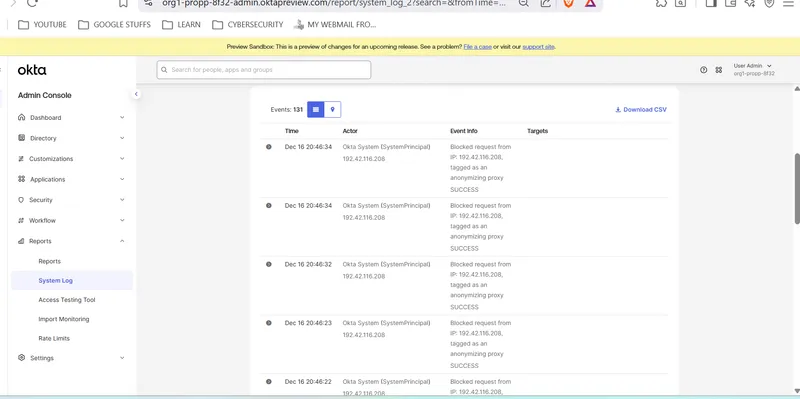Click the Dashboard home icon

click(x=21, y=117)
